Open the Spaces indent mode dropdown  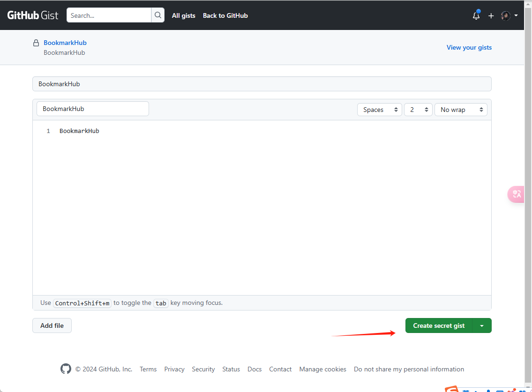click(x=379, y=110)
